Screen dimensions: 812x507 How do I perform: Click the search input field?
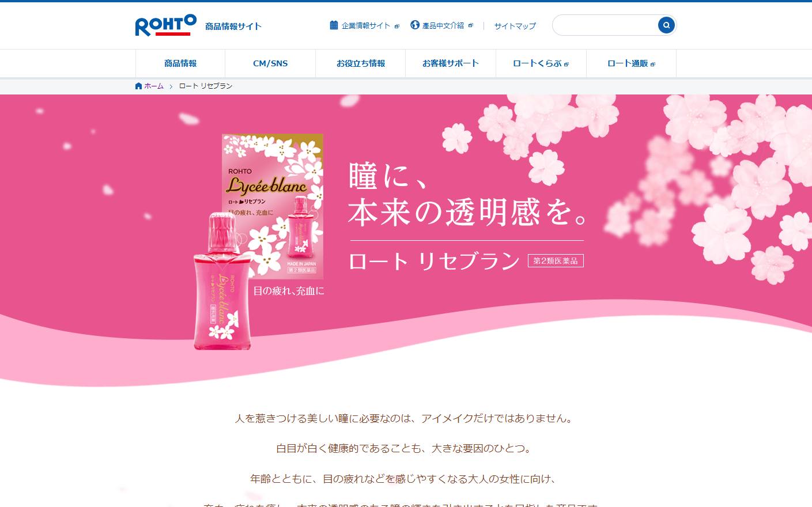pyautogui.click(x=605, y=25)
